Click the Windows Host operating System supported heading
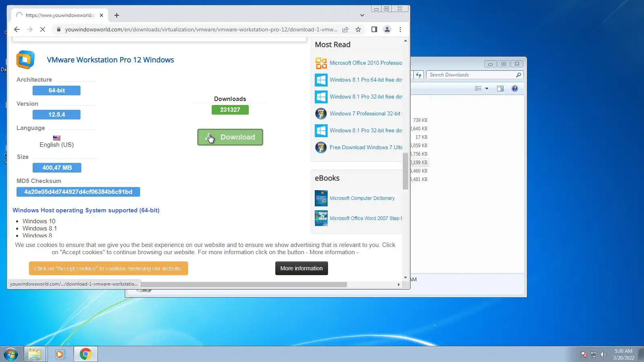The height and width of the screenshot is (362, 644). tap(86, 210)
